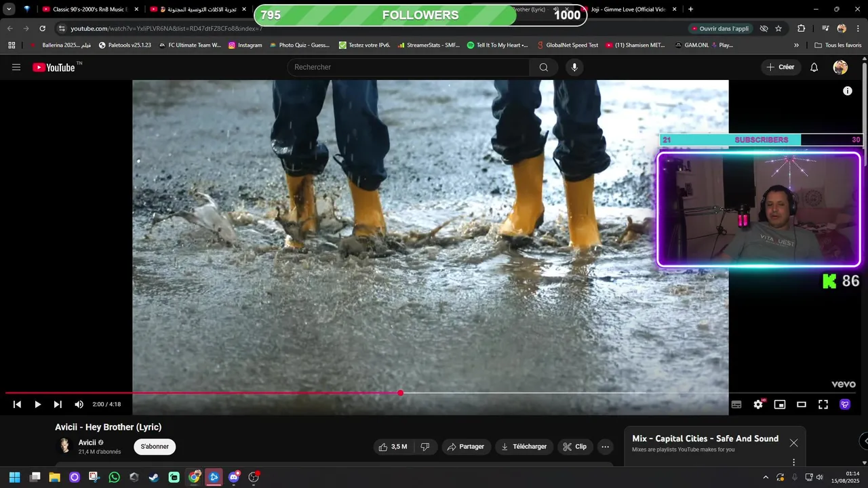Screen dimensions: 868x488
Task: Click the Avicii channel avatar
Action: [x=64, y=446]
